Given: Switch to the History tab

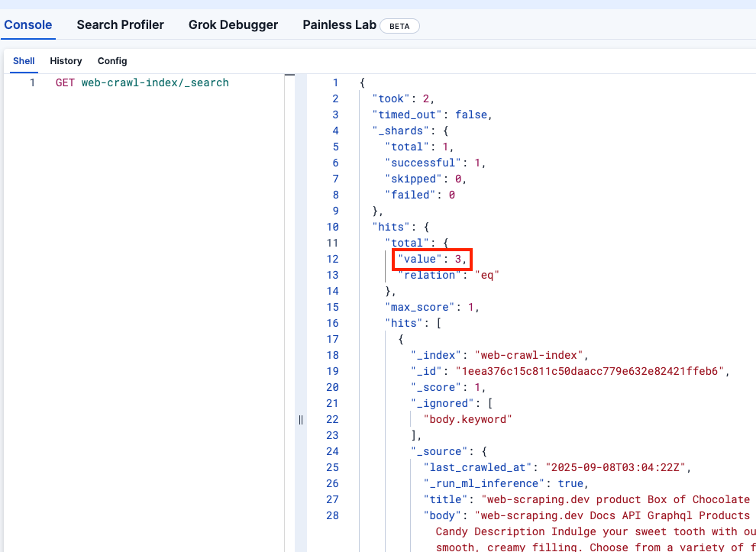Looking at the screenshot, I should [x=66, y=61].
